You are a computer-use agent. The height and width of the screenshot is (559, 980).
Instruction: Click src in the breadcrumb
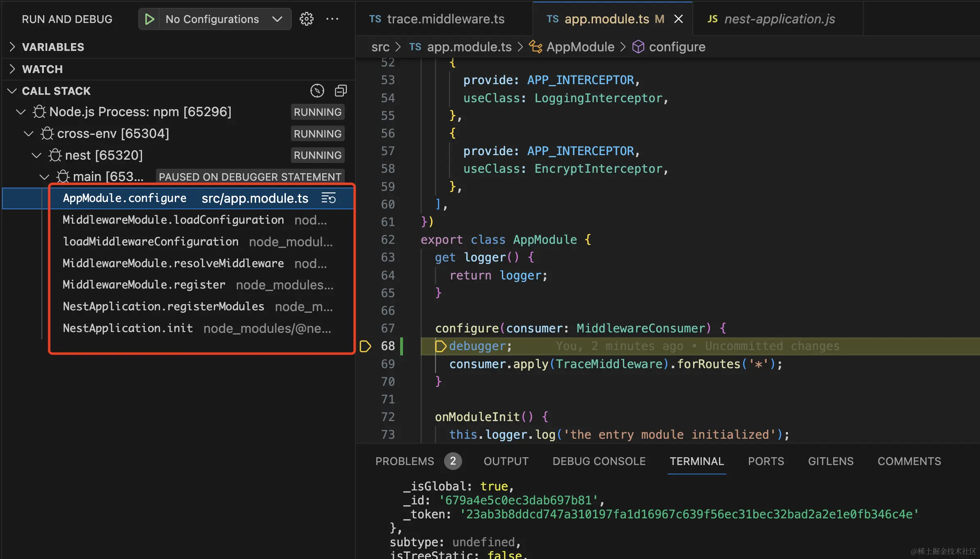[x=380, y=47]
